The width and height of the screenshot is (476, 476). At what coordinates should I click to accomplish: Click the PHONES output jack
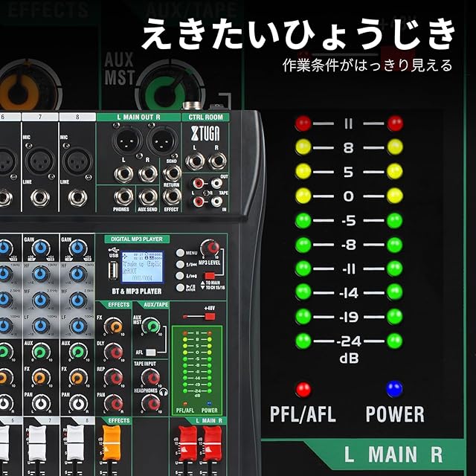pyautogui.click(x=123, y=197)
